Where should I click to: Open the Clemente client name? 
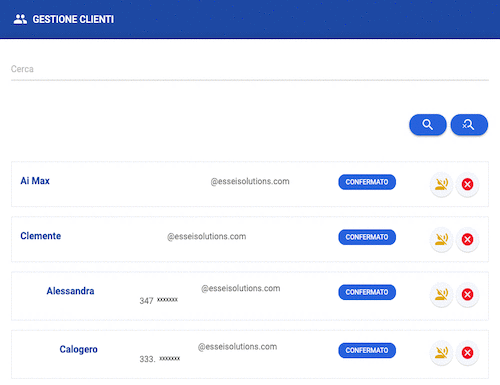click(41, 236)
